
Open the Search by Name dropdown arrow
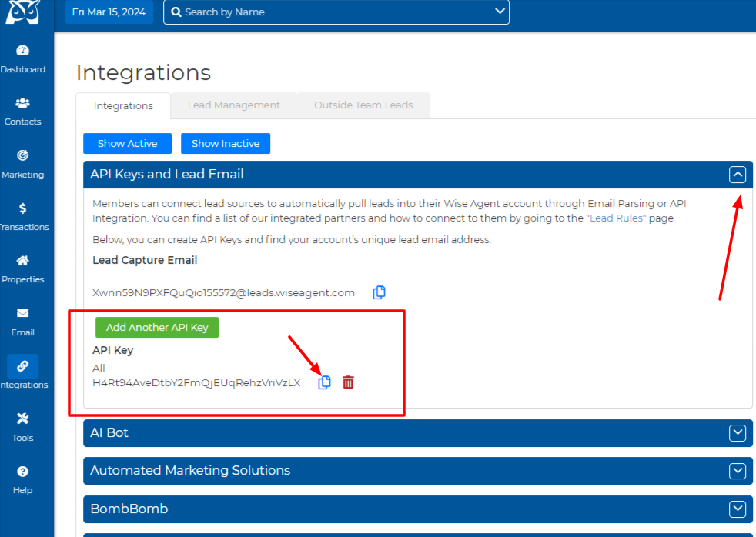500,11
